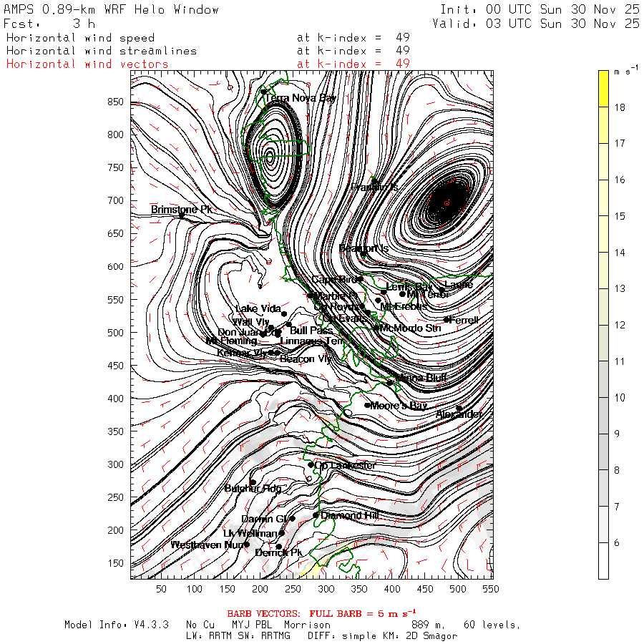Click the 'Init: 00 UTC Sun 30 Nov 25' text

pos(540,9)
